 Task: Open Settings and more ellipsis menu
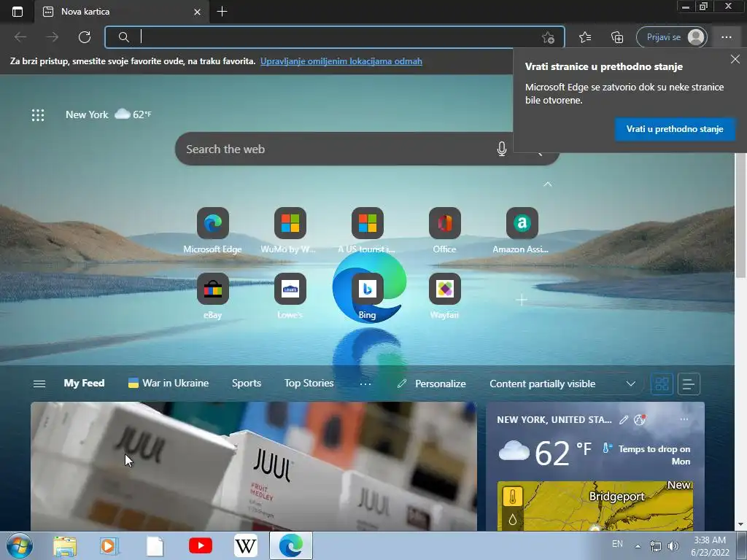726,37
